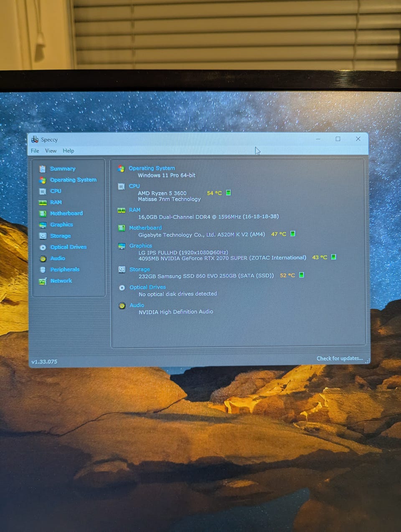Viewport: 401px width, 532px height.
Task: Click the green graphics card temperature indicator
Action: click(333, 257)
